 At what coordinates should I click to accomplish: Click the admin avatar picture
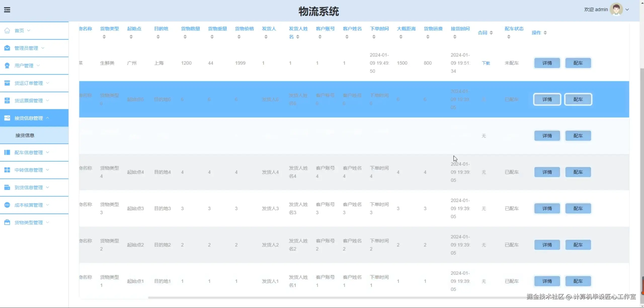616,9
